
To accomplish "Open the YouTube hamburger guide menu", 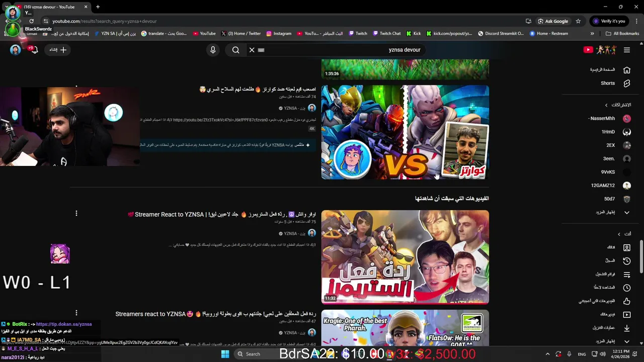I will tap(627, 50).
